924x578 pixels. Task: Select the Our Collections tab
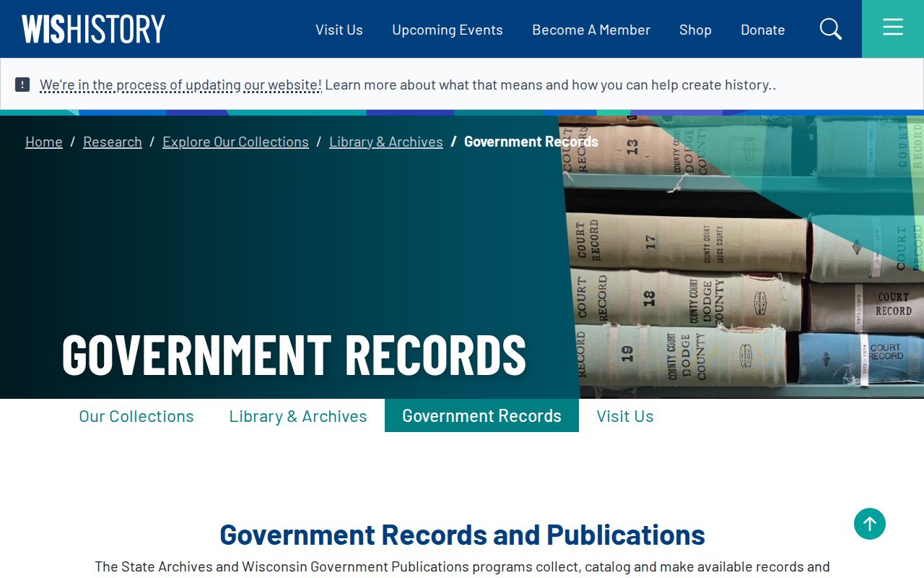pyautogui.click(x=136, y=416)
